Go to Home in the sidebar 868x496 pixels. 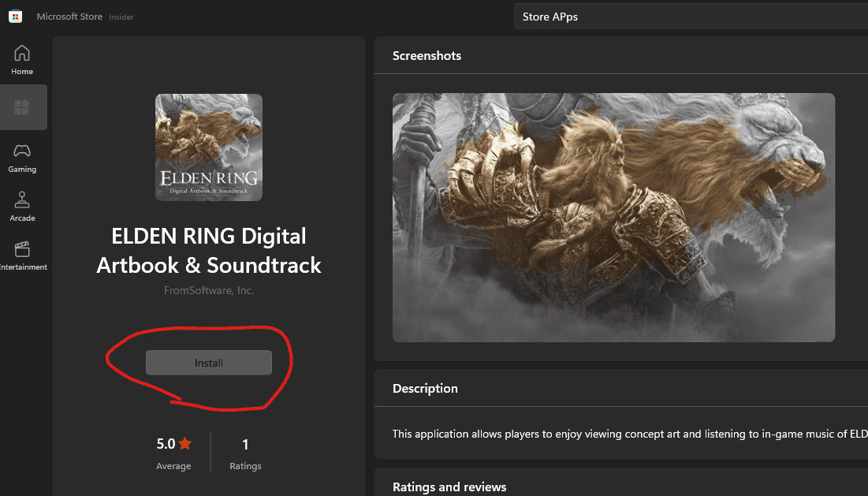[22, 60]
